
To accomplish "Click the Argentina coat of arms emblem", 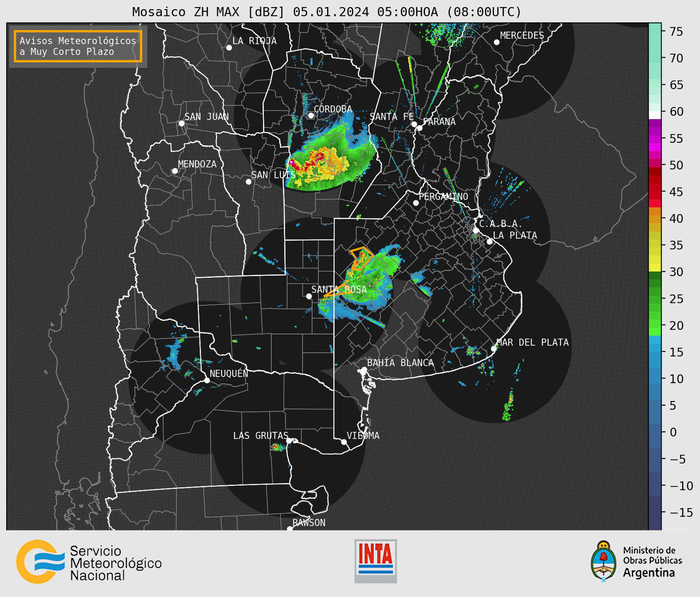I will [x=604, y=561].
